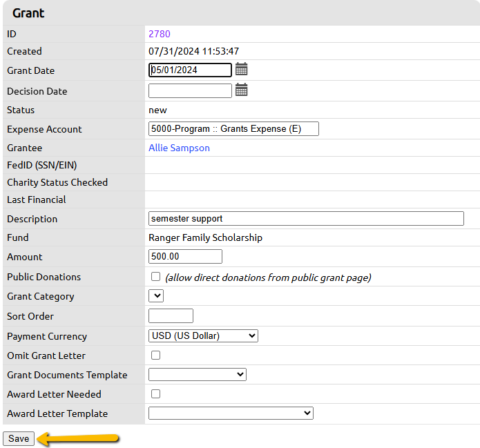Enable Public Donations checkbox

tap(155, 277)
